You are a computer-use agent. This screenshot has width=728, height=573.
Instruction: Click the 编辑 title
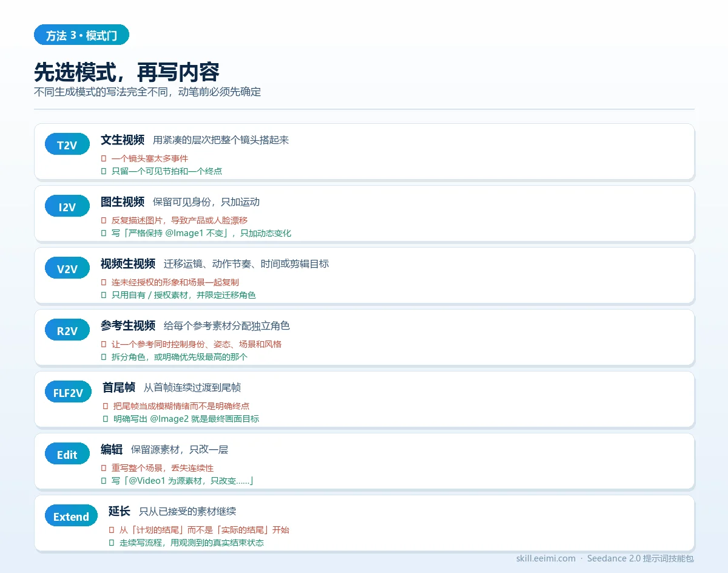point(112,449)
